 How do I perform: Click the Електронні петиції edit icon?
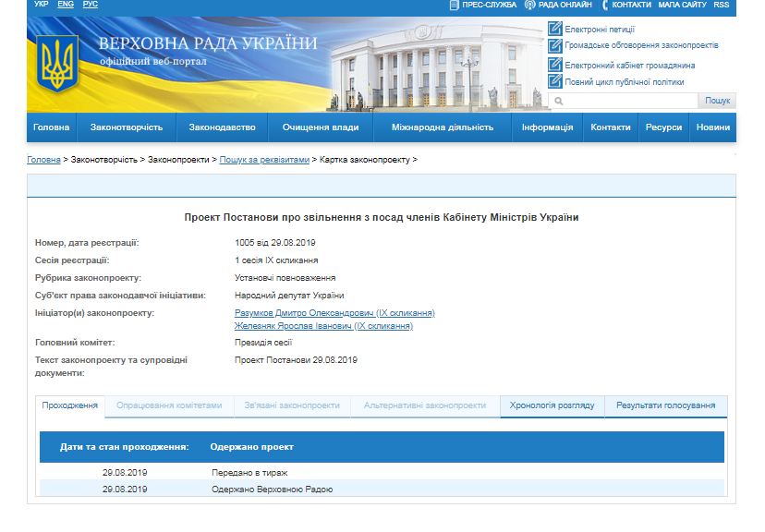(554, 29)
